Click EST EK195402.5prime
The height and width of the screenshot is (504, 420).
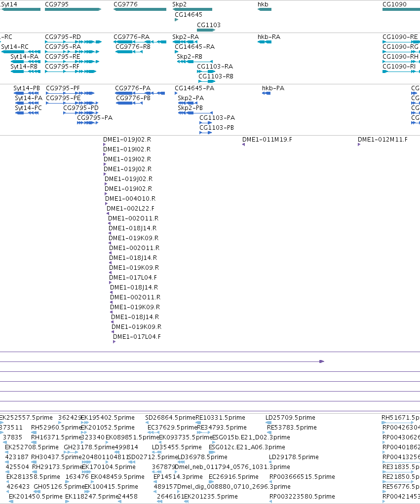[x=108, y=418]
